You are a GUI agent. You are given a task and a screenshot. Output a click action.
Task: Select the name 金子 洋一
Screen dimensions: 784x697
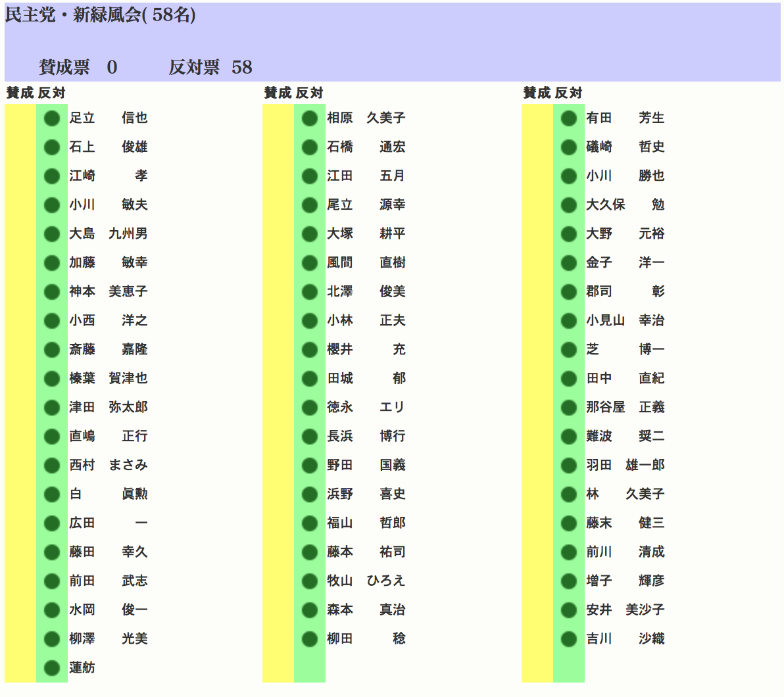point(625,262)
